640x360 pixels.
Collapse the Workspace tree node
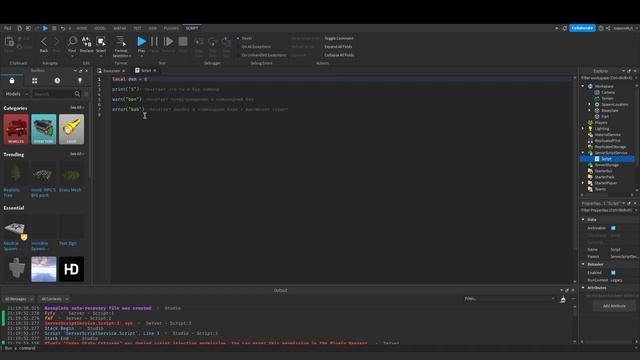(x=583, y=86)
